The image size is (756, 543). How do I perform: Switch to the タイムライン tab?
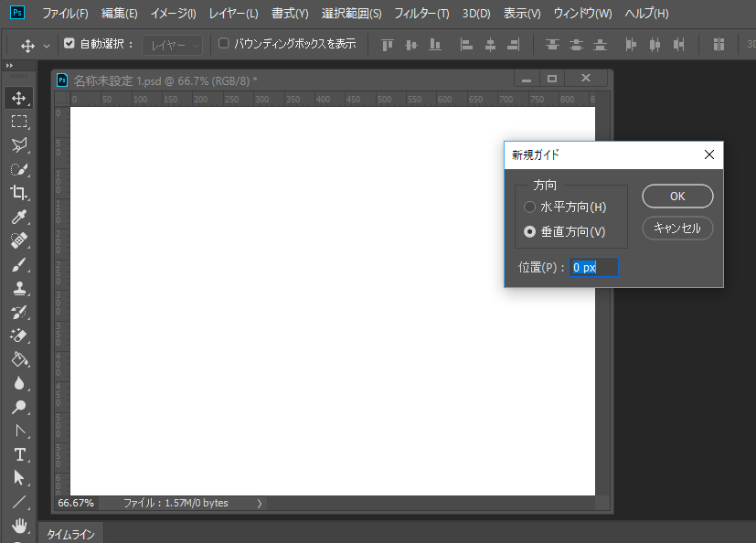coord(70,534)
